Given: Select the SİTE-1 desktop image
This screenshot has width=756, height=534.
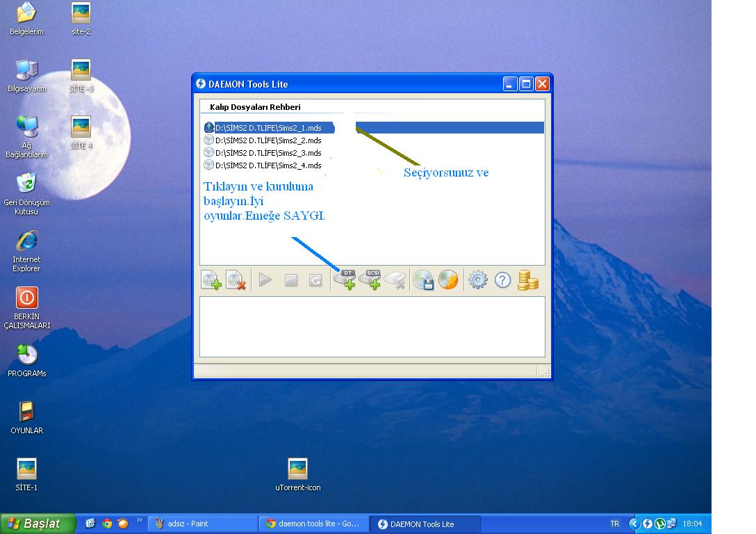Looking at the screenshot, I should [26, 475].
